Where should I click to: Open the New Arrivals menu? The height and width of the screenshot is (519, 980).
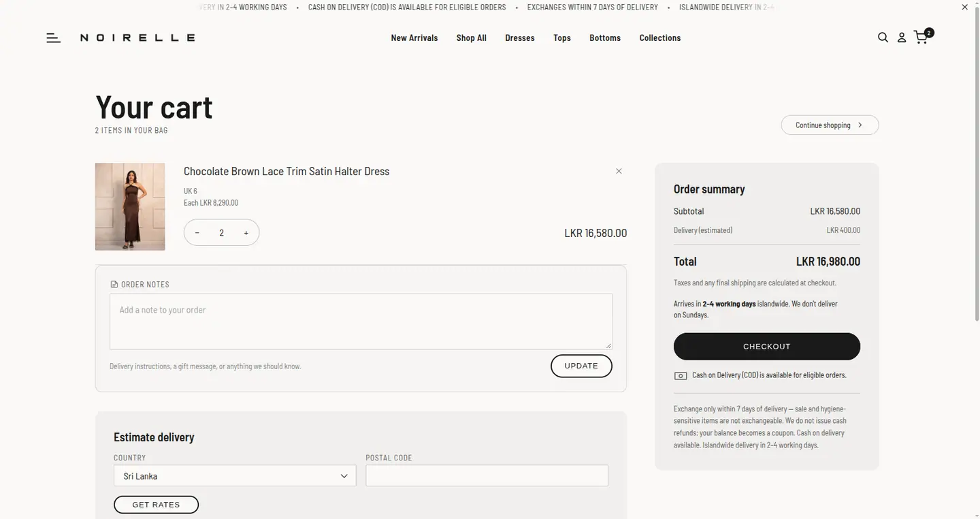[414, 38]
